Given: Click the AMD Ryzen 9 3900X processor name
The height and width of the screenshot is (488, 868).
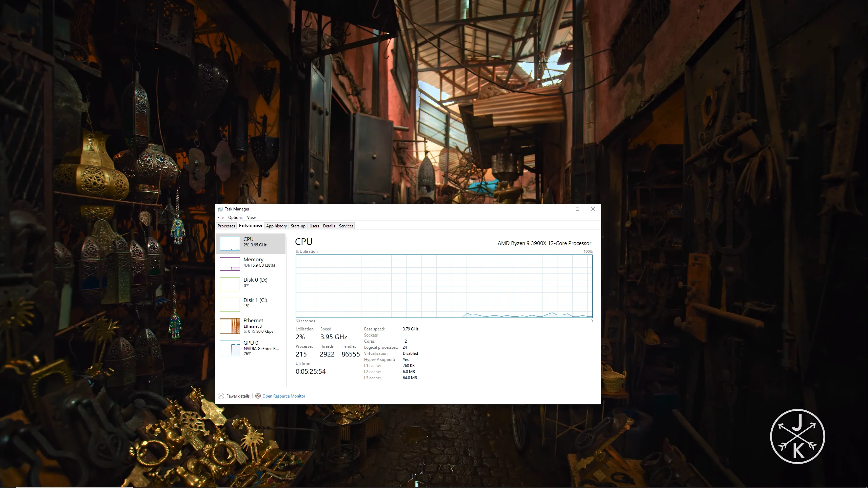Looking at the screenshot, I should click(544, 243).
